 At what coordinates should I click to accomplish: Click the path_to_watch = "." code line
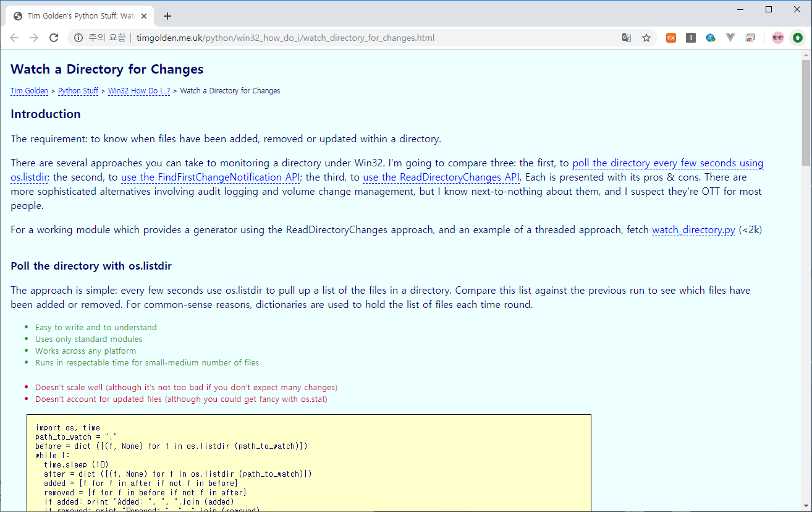tap(77, 437)
